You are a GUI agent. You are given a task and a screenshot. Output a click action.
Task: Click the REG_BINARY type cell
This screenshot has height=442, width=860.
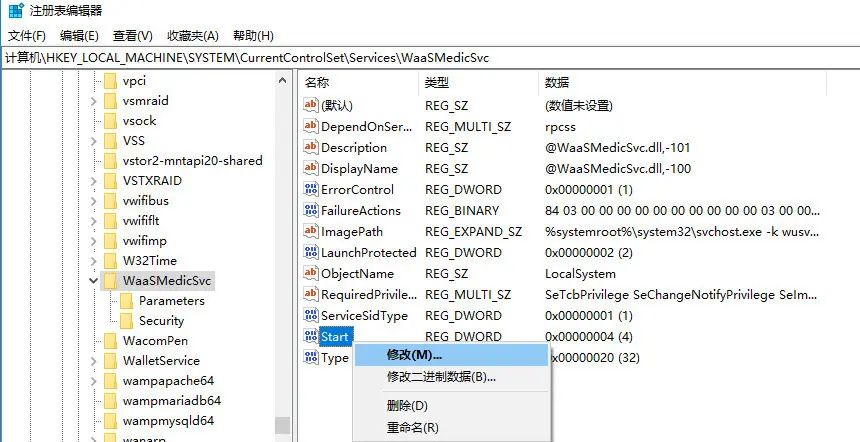coord(462,211)
